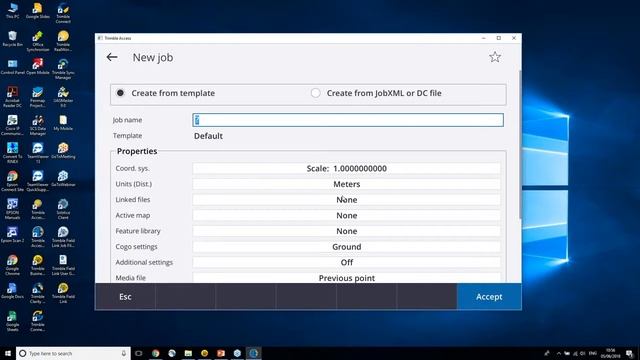This screenshot has height=360, width=640.
Task: Open GoToMeeting desktop shortcut
Action: point(63,151)
